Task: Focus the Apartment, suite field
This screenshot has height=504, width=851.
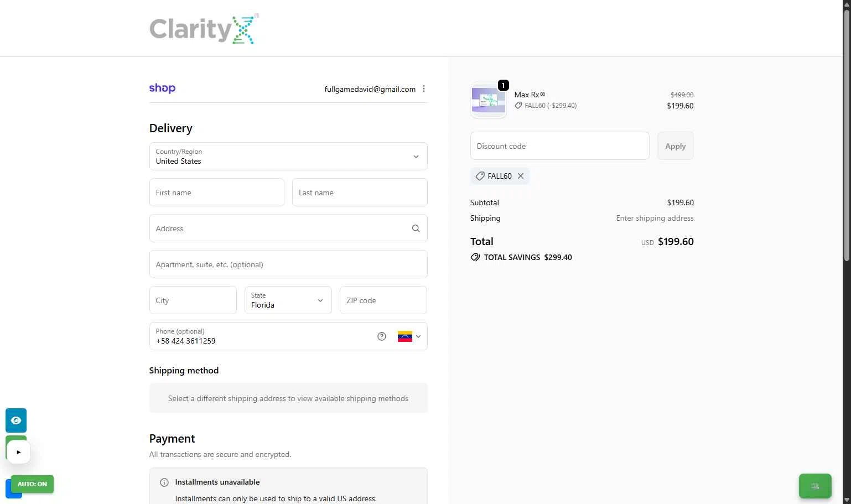Action: (x=288, y=264)
